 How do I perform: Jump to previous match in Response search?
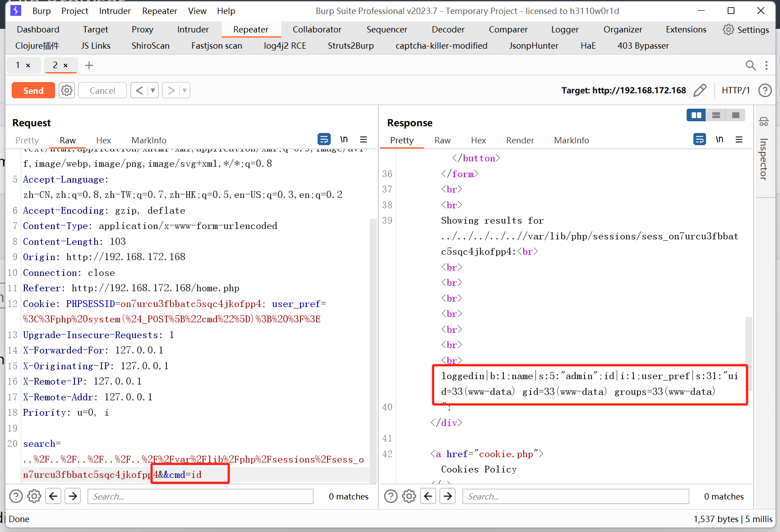point(428,496)
